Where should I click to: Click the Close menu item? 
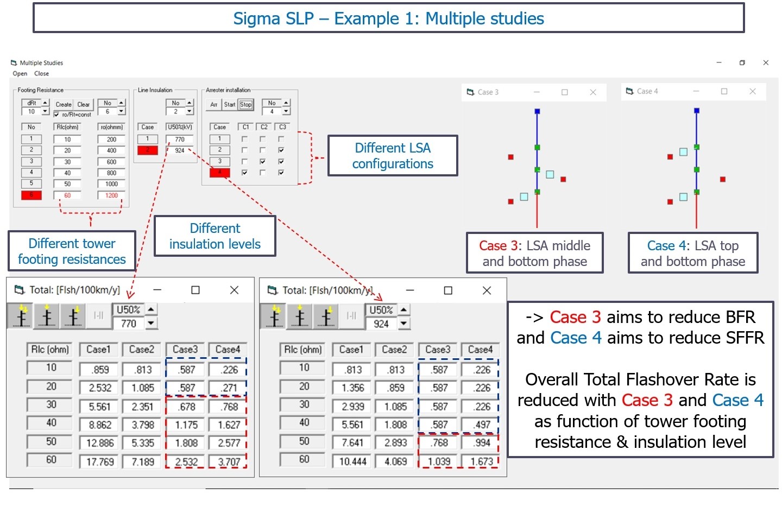point(42,73)
